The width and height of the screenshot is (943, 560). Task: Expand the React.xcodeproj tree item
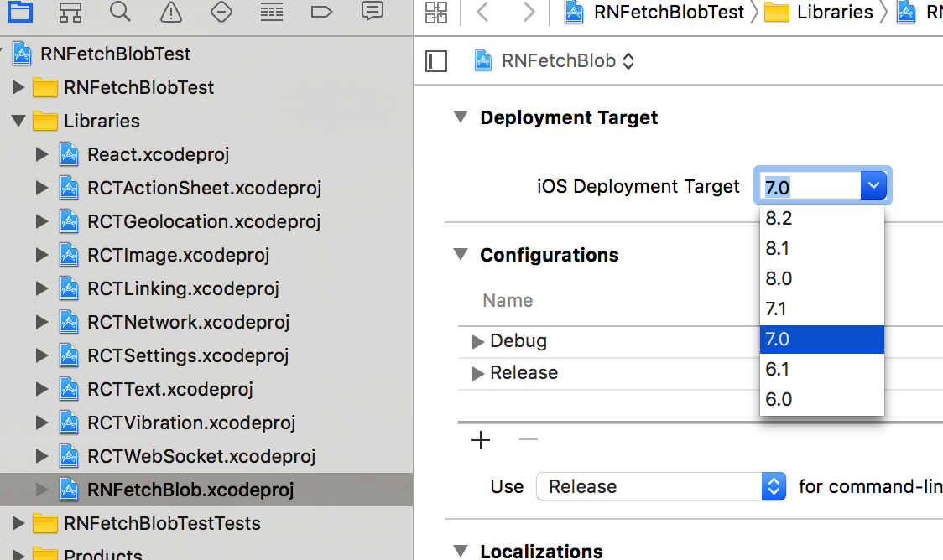pyautogui.click(x=42, y=154)
